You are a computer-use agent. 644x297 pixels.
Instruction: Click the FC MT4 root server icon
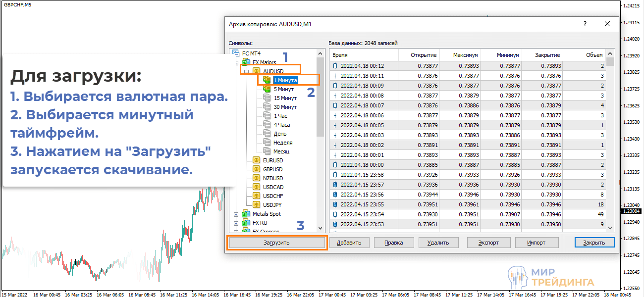(x=235, y=53)
